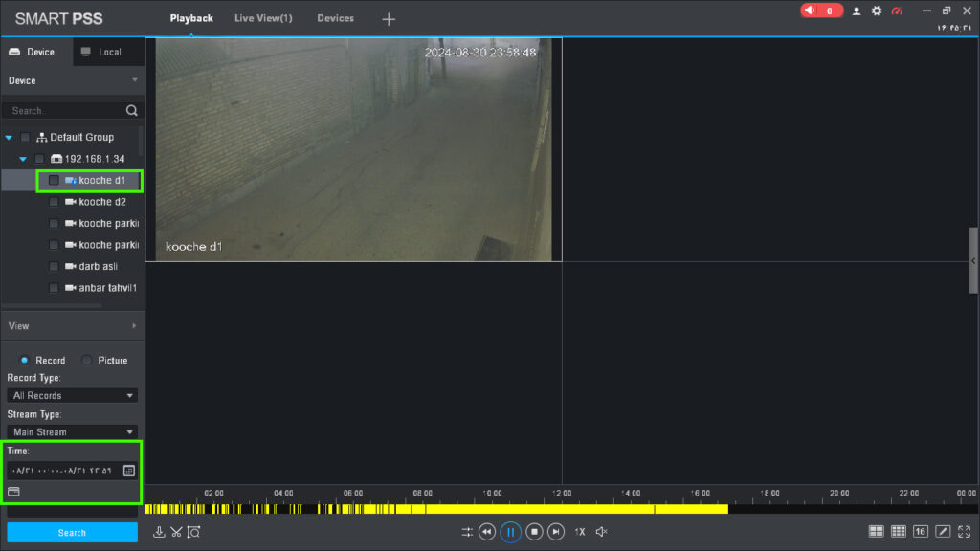Screen dimensions: 980x551
Task: Click the smart search icon
Action: point(193,532)
